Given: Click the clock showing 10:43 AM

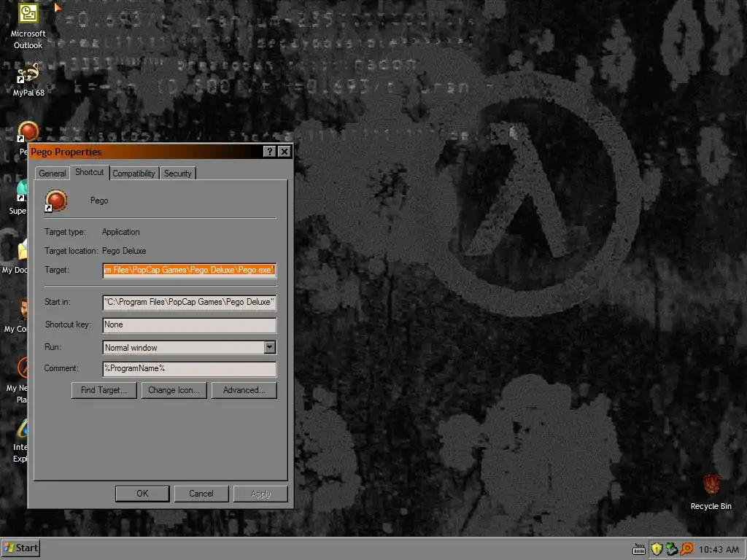Looking at the screenshot, I should 719,550.
